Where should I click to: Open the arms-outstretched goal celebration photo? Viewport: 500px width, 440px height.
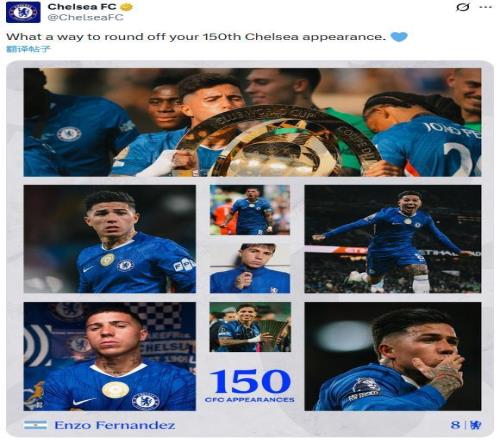(x=393, y=239)
